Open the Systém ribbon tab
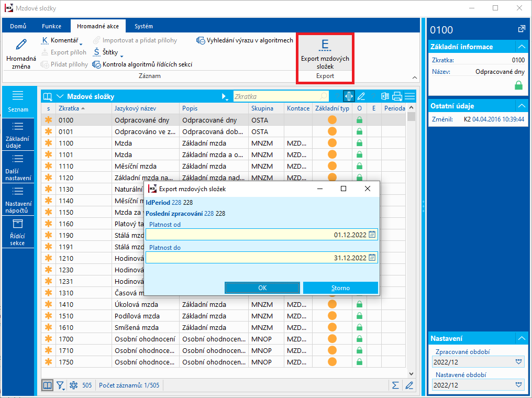 click(x=143, y=26)
